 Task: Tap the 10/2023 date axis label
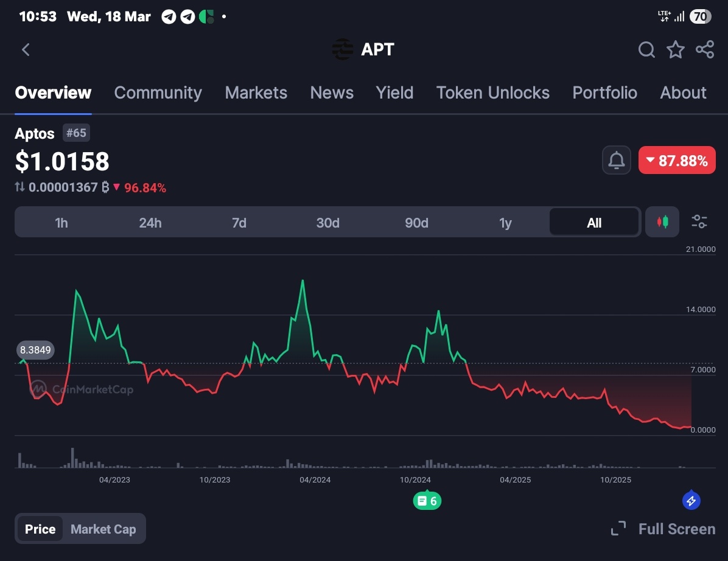point(215,480)
